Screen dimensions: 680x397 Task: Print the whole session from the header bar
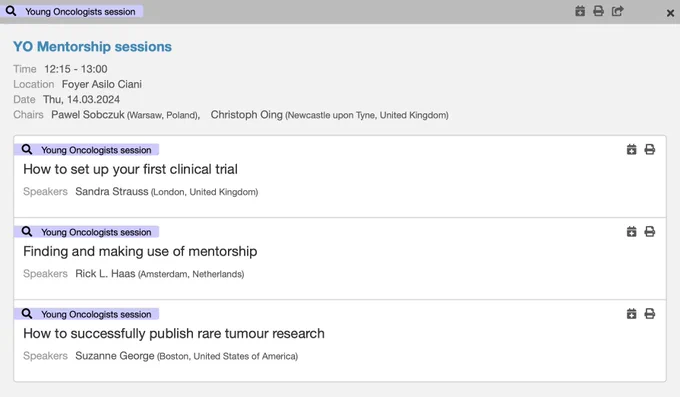[x=598, y=11]
